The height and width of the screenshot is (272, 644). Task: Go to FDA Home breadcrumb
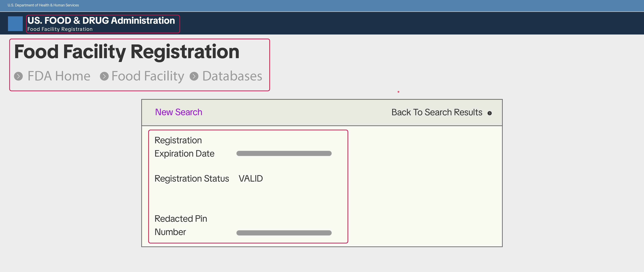pos(59,76)
